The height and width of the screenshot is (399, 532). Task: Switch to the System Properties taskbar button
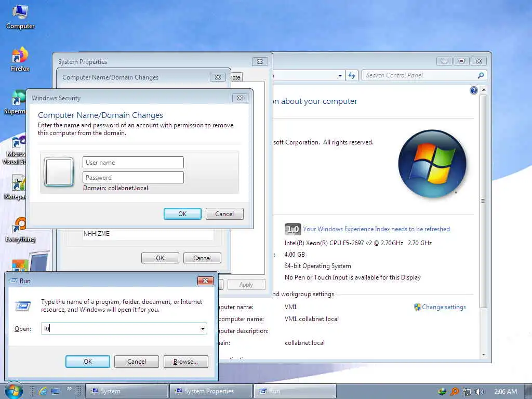point(211,391)
